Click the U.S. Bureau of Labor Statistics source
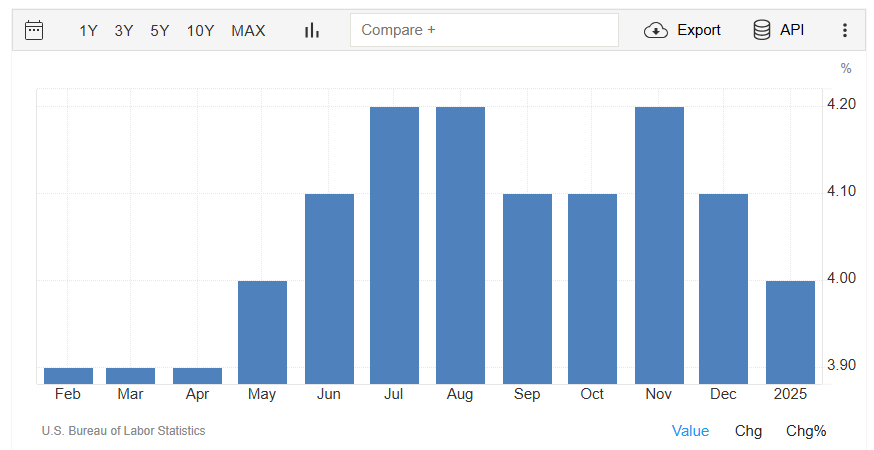 point(123,431)
